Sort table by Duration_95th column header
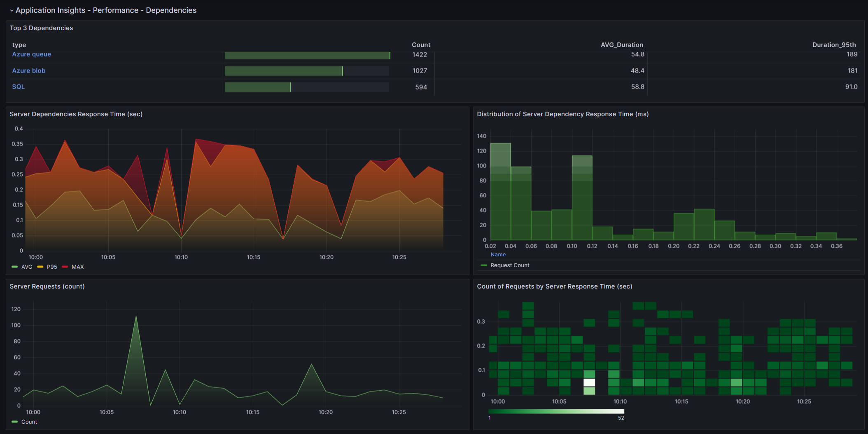 coord(834,45)
